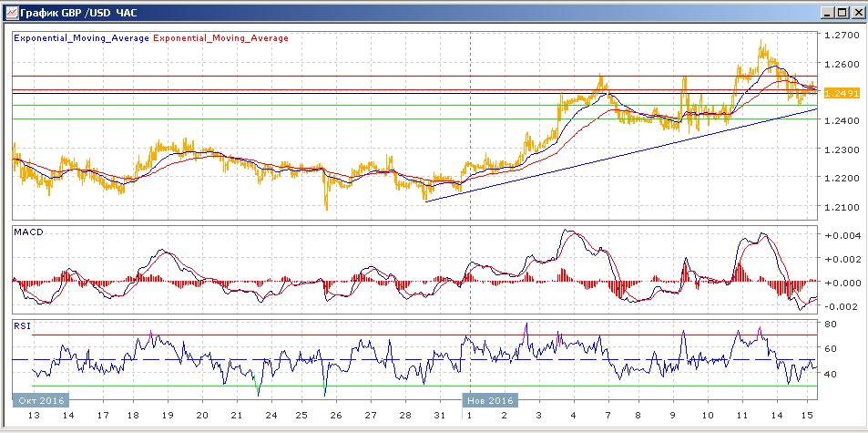Click the 80 level on RSI axis
Screen dimensions: 868x433
point(832,324)
